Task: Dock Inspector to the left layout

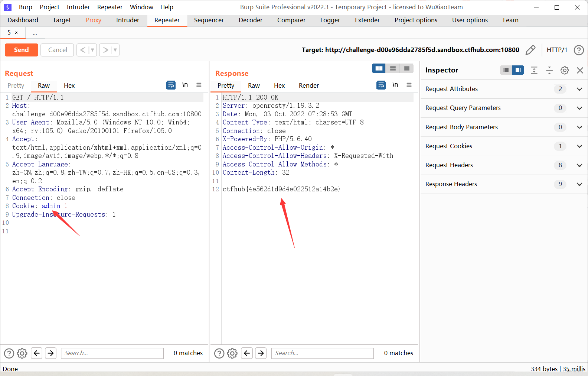Action: [506, 70]
